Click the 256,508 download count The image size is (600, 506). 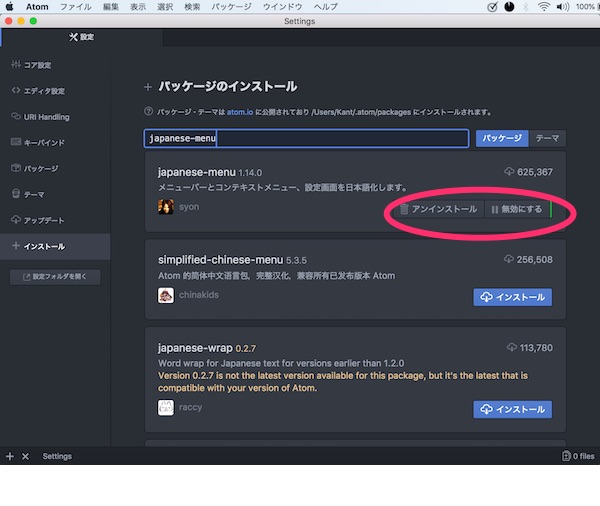535,260
